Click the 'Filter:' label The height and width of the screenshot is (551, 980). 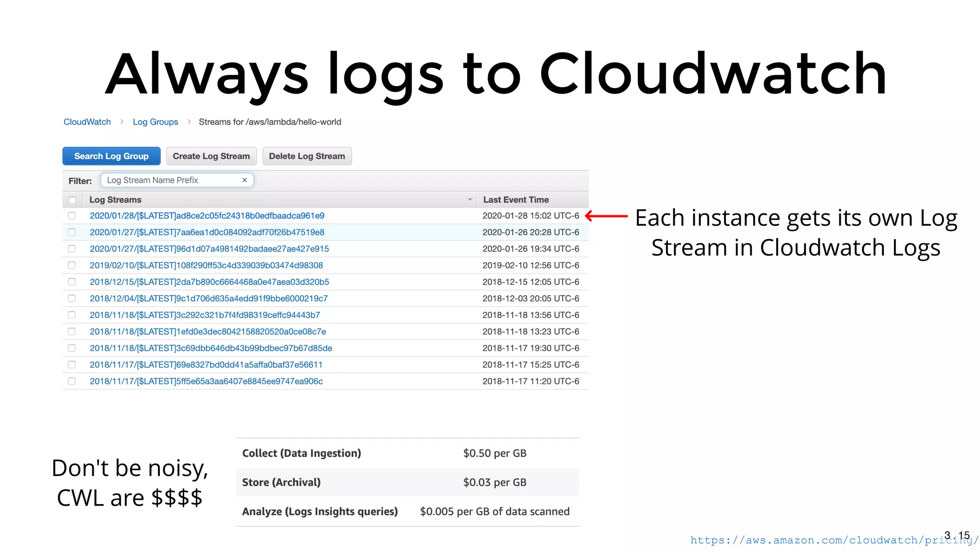click(x=80, y=181)
